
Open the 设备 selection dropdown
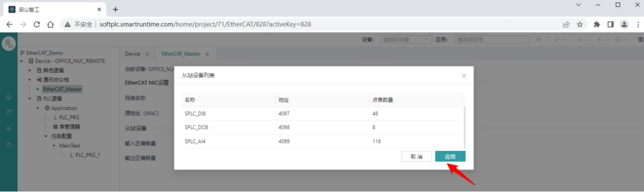tap(406, 39)
